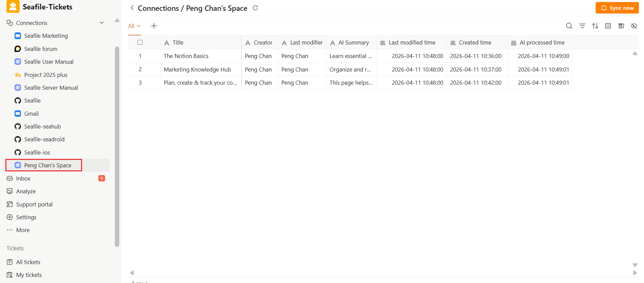644x283 pixels.
Task: Collapse the Connections section chevron
Action: click(102, 23)
